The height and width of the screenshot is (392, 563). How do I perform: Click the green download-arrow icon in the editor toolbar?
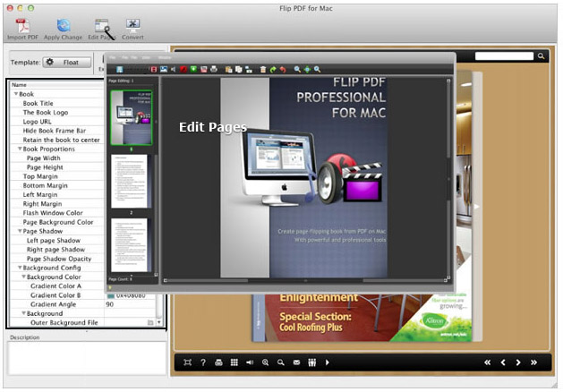tap(193, 69)
